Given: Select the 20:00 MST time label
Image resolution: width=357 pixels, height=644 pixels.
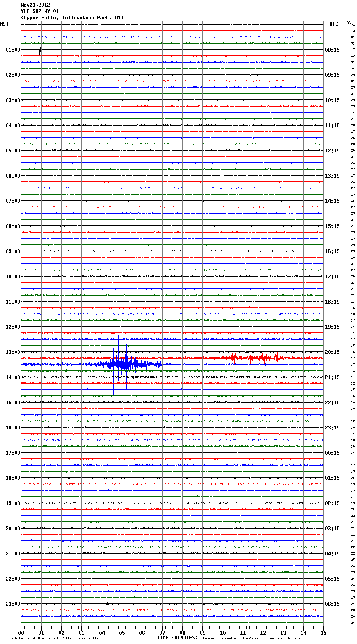Looking at the screenshot, I should tap(13, 529).
